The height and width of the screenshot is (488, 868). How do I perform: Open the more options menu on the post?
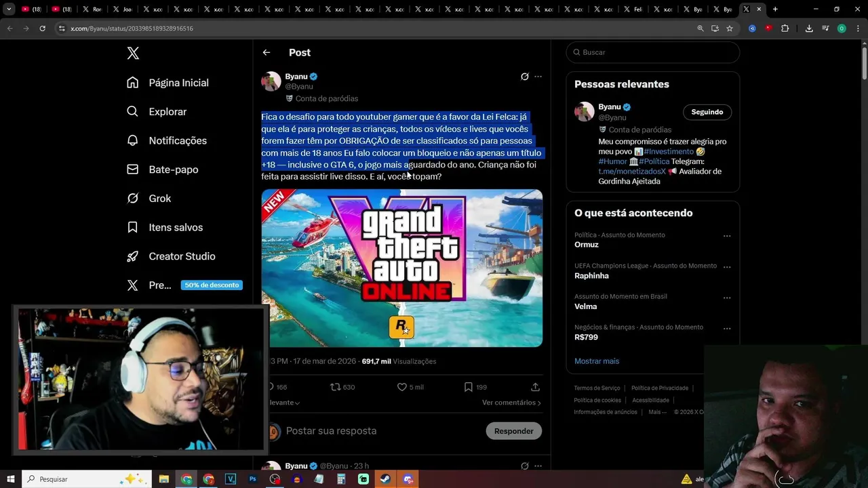[x=538, y=77]
